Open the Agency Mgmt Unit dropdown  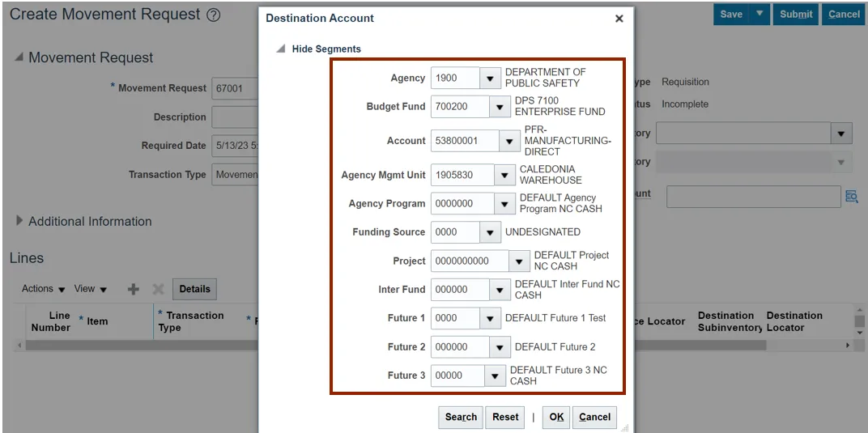(x=504, y=175)
